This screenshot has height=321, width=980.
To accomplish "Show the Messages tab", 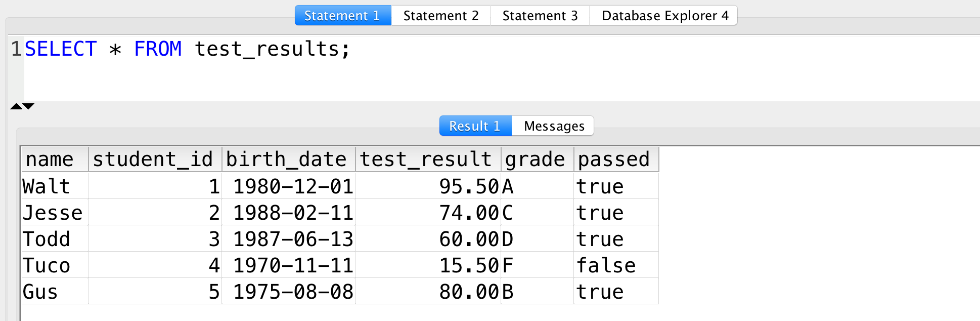I will point(554,126).
